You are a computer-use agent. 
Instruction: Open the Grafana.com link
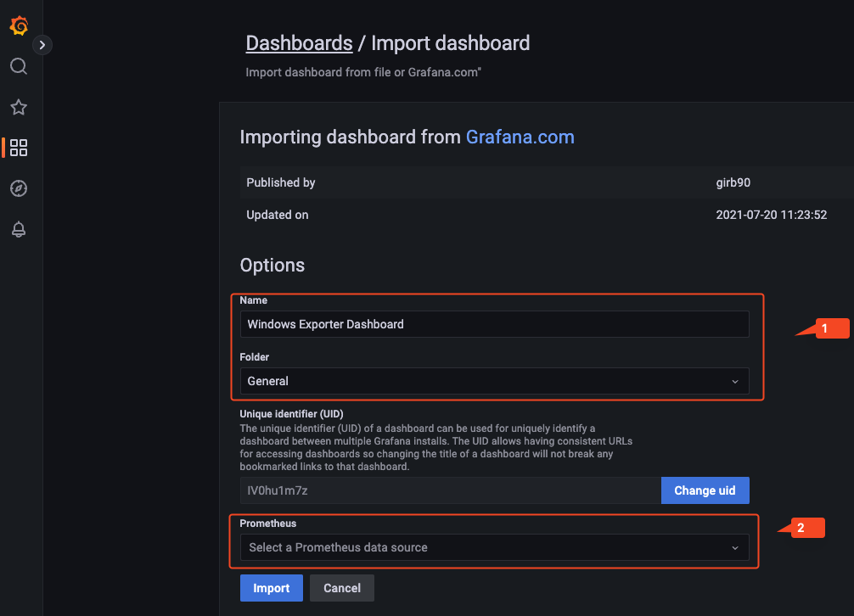(x=520, y=137)
